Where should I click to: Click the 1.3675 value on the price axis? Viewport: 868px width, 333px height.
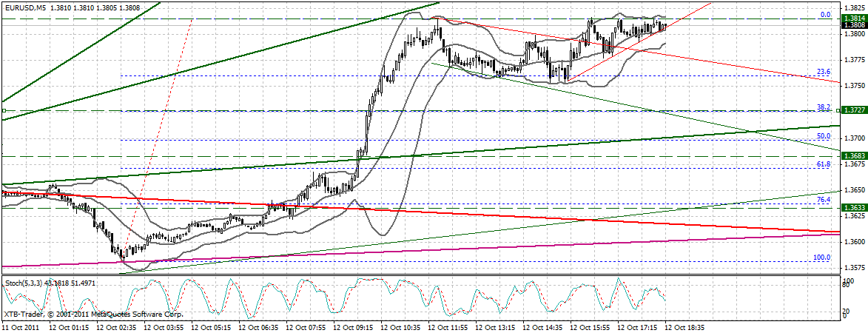853,164
